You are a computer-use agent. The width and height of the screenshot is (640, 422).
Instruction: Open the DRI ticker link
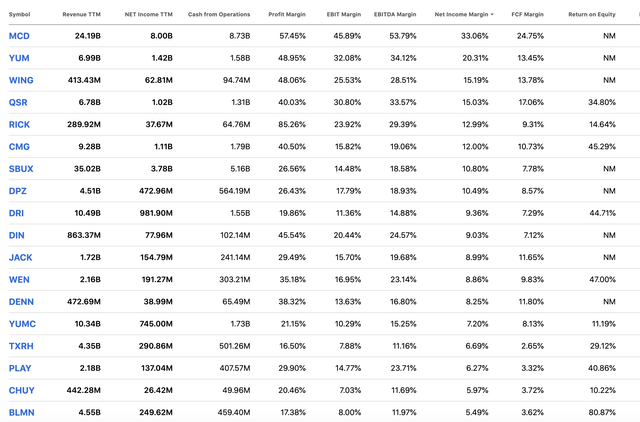coord(16,213)
